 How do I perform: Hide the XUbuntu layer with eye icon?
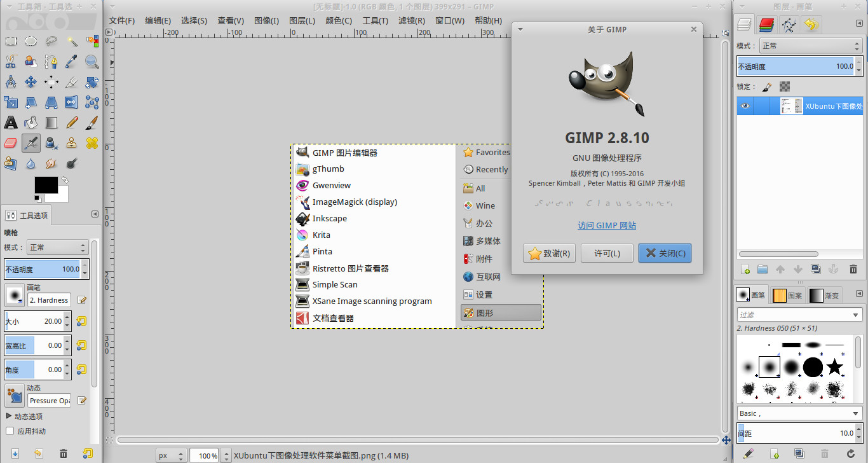point(745,106)
